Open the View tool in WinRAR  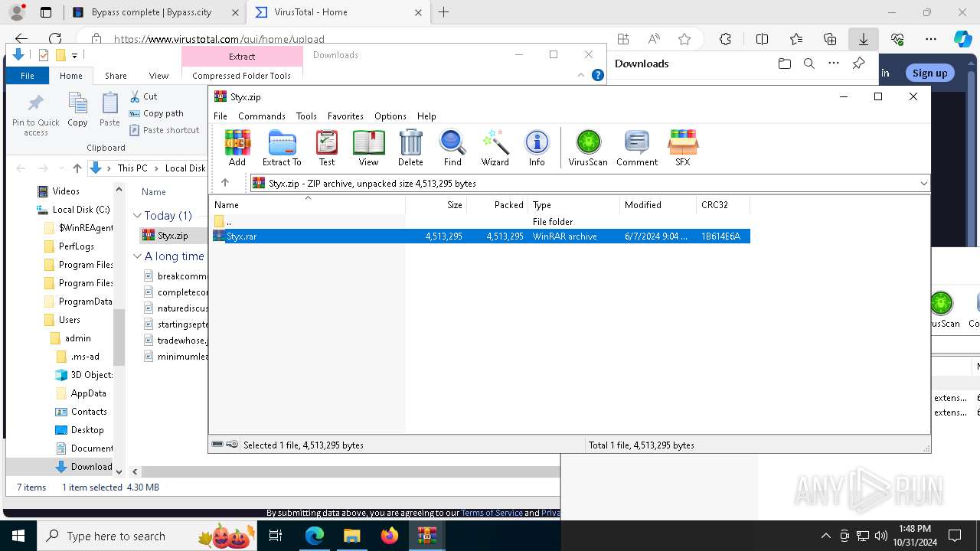(x=368, y=148)
